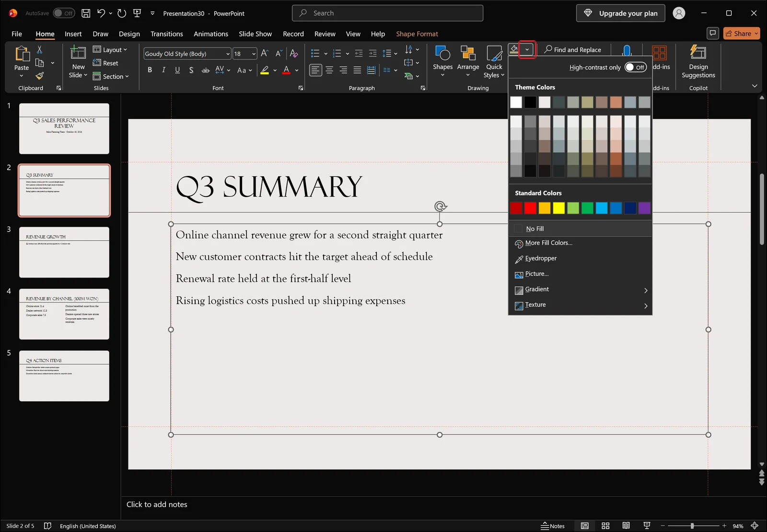Choose More Fill Colors option

tap(580, 243)
